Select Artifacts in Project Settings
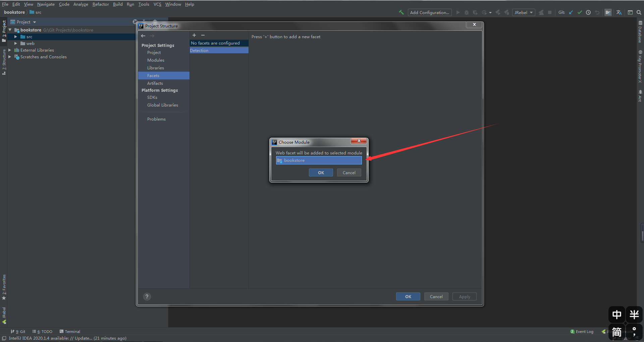Image resolution: width=644 pixels, height=342 pixels. point(155,83)
